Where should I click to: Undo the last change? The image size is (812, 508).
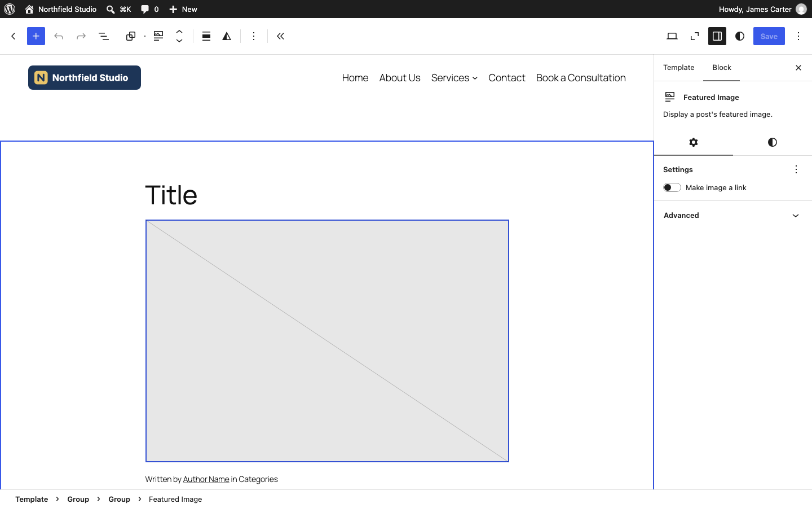[x=59, y=36]
